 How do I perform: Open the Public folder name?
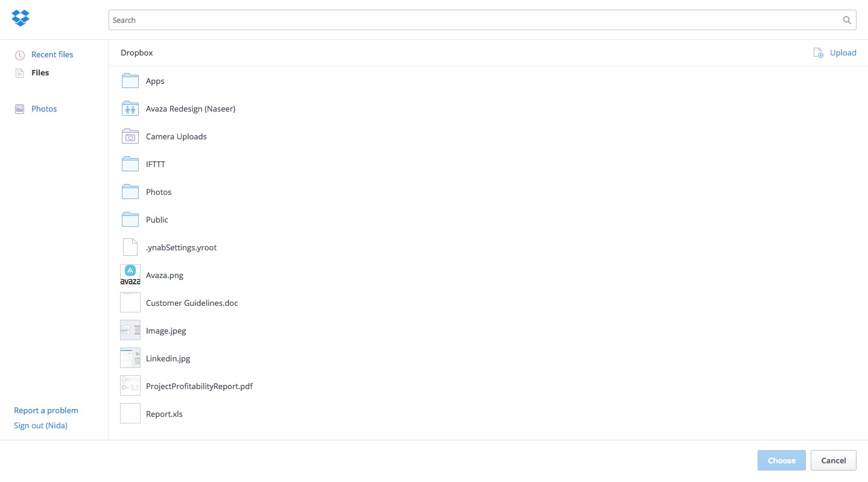(x=157, y=220)
